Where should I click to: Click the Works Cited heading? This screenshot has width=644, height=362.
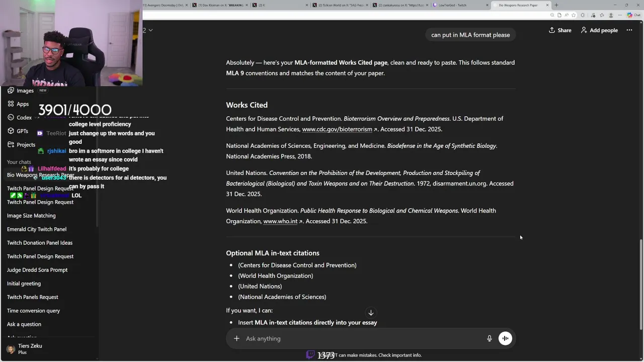tap(247, 105)
